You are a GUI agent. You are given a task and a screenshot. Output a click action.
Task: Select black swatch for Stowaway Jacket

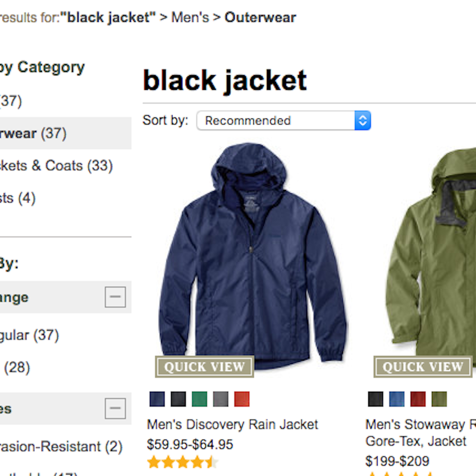point(375,399)
